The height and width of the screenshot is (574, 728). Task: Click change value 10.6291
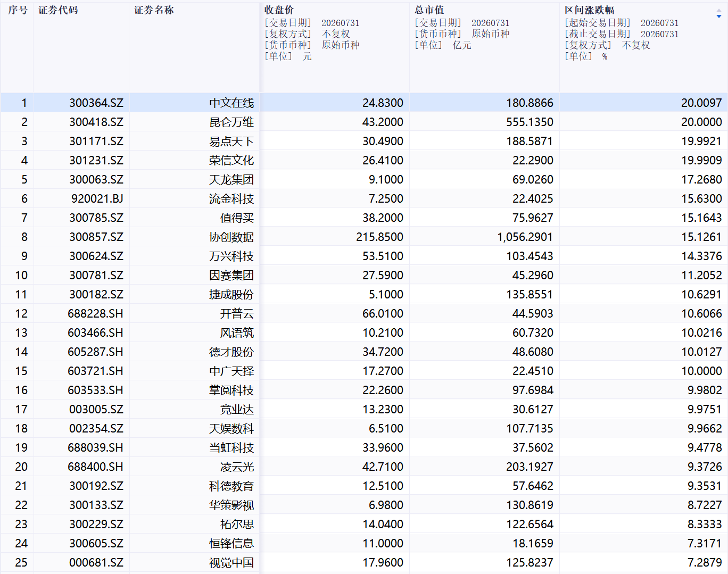701,294
